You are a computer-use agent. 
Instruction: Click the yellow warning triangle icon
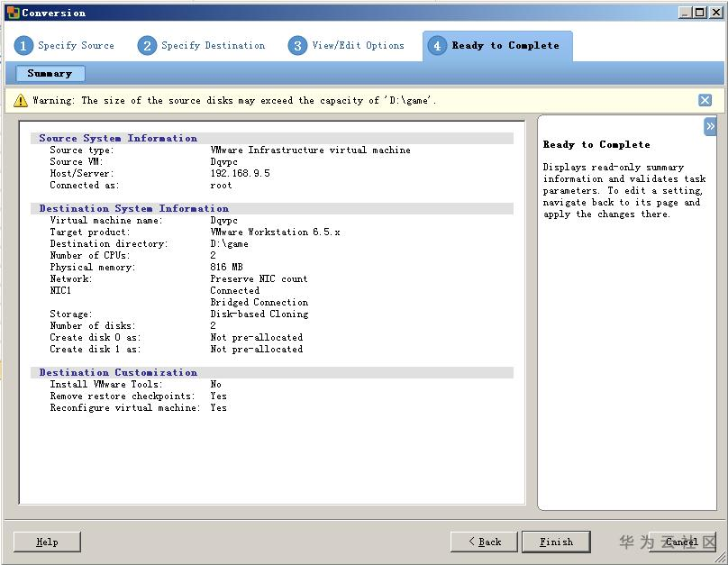(21, 100)
